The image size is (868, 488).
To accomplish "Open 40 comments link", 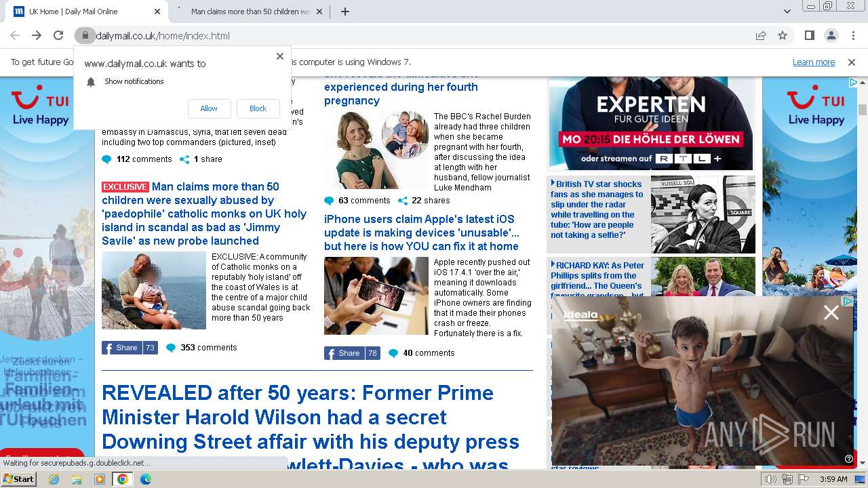I will (429, 353).
